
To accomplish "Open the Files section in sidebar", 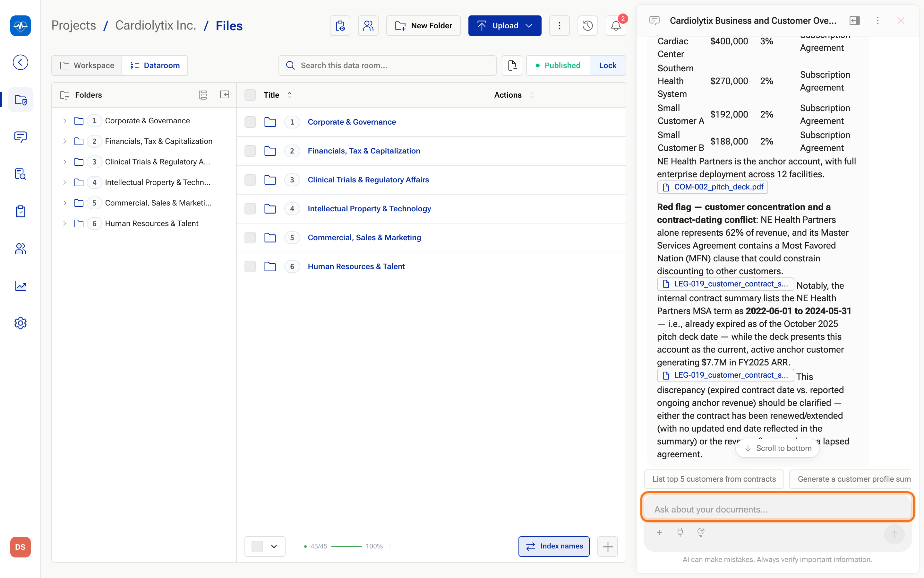I will click(20, 100).
